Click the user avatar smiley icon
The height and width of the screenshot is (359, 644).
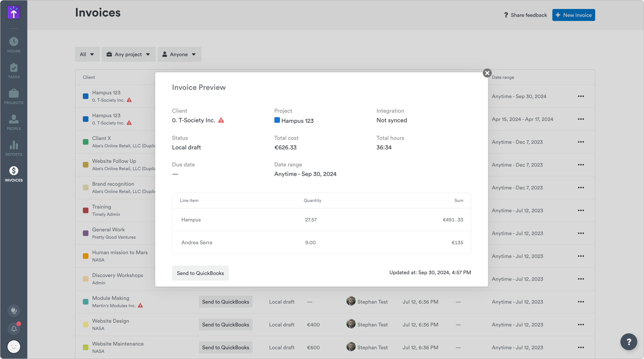[14, 347]
